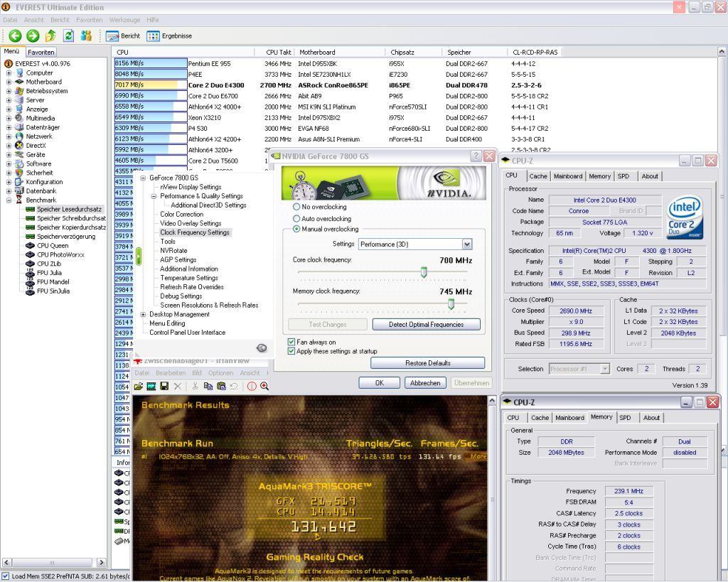Expand the Computer node in EVEREST tree

click(9, 73)
